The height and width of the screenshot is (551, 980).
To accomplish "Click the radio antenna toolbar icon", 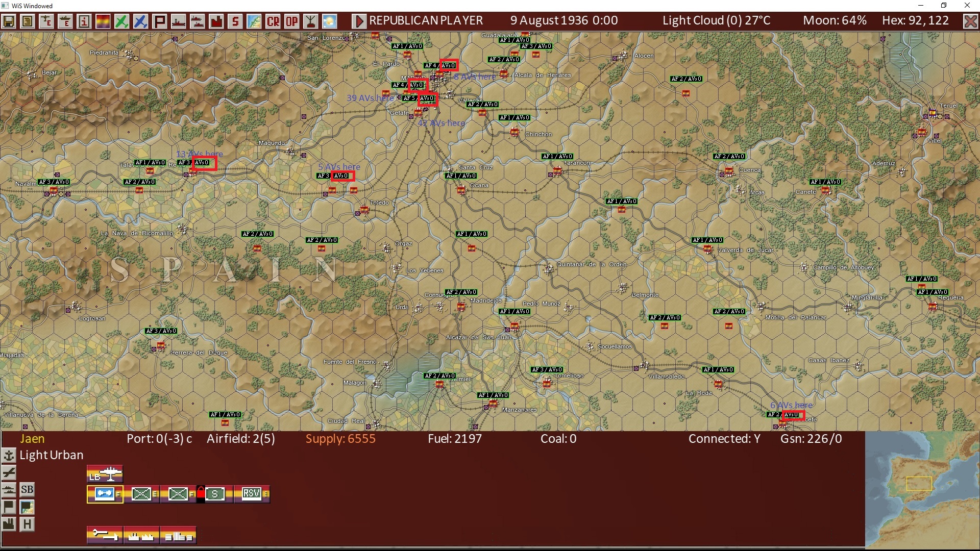I will [311, 21].
